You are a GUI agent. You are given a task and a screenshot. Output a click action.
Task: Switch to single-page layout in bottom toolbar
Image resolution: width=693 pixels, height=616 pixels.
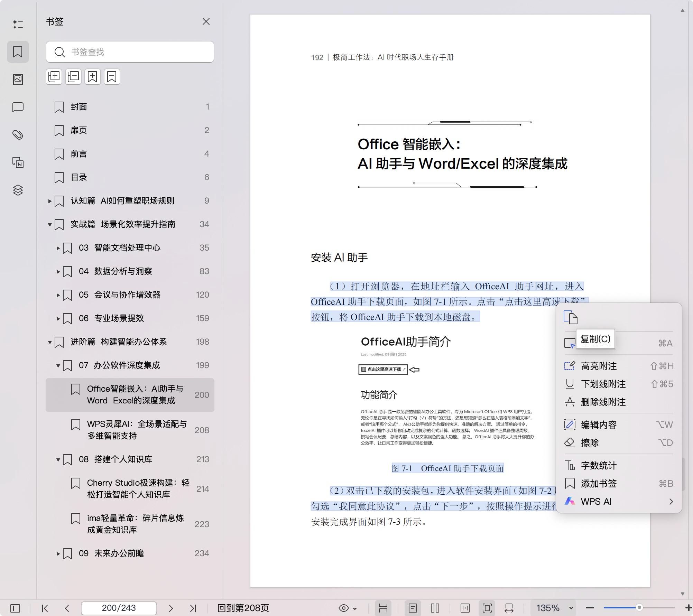[413, 608]
